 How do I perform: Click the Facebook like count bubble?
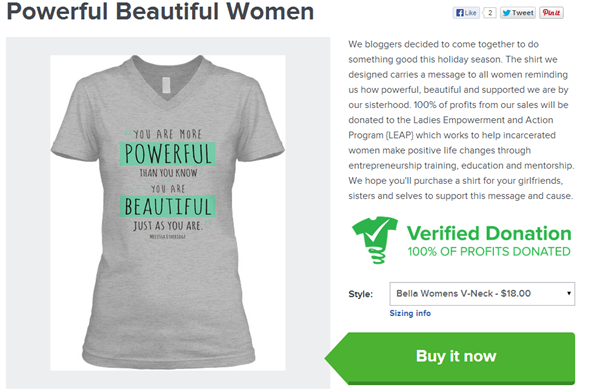pyautogui.click(x=489, y=13)
